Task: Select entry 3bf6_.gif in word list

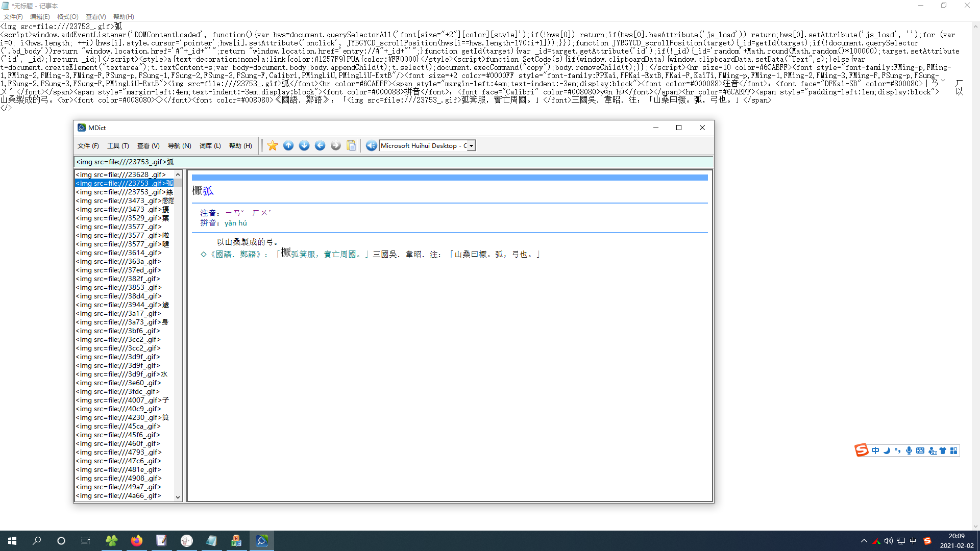Action: coord(125,331)
